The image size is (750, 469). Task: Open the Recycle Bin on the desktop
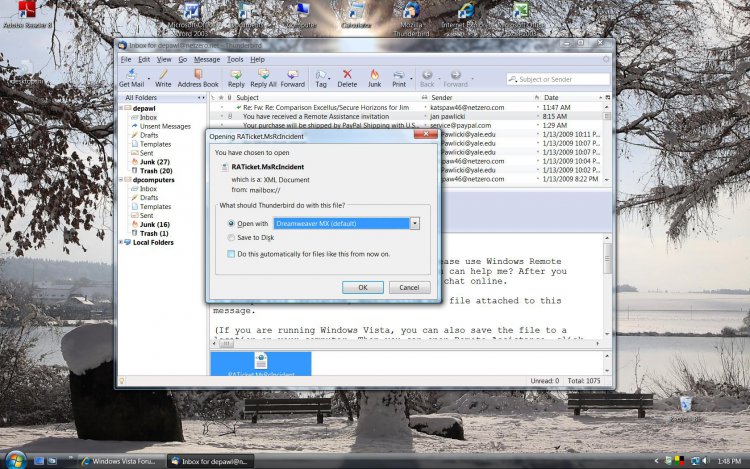pyautogui.click(x=686, y=409)
